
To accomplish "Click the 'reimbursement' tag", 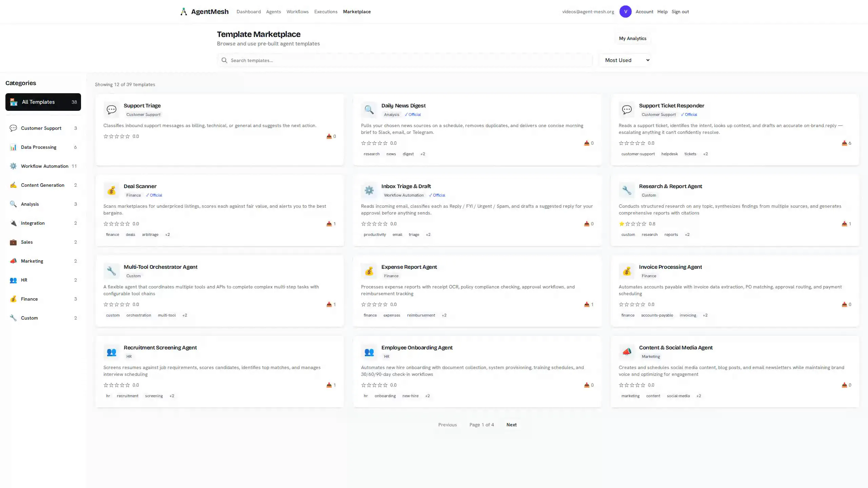I will (421, 315).
